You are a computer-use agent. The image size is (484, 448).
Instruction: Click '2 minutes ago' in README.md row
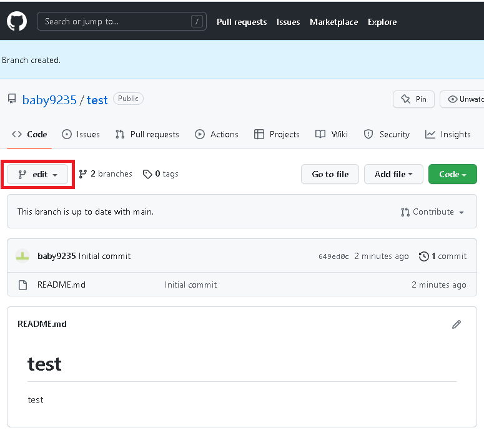pos(438,285)
